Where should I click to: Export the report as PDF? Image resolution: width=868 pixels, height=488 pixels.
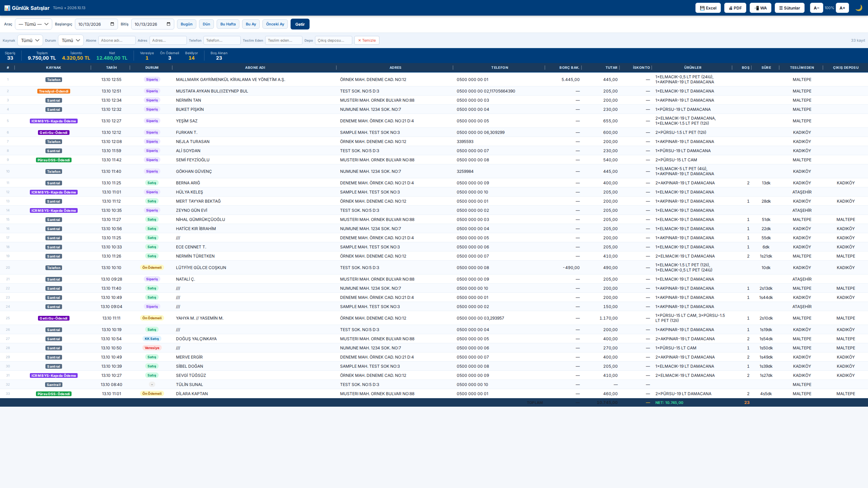coord(735,8)
